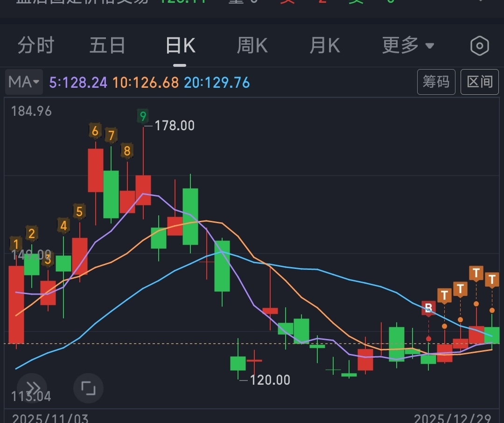504x423 pixels.
Task: Tap the number 5 sequence marker
Action: click(x=79, y=211)
